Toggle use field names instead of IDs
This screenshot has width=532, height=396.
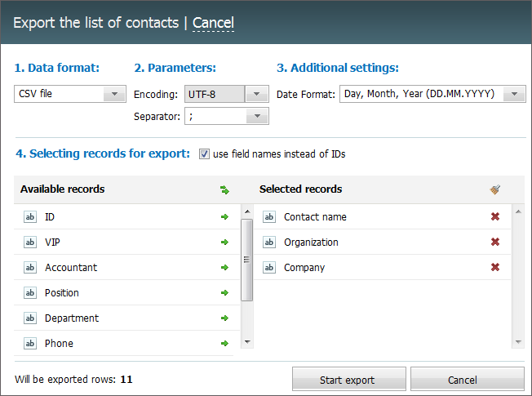[204, 154]
